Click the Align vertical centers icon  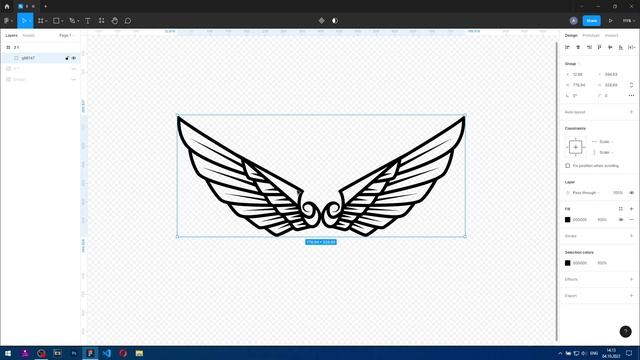pyautogui.click(x=610, y=47)
